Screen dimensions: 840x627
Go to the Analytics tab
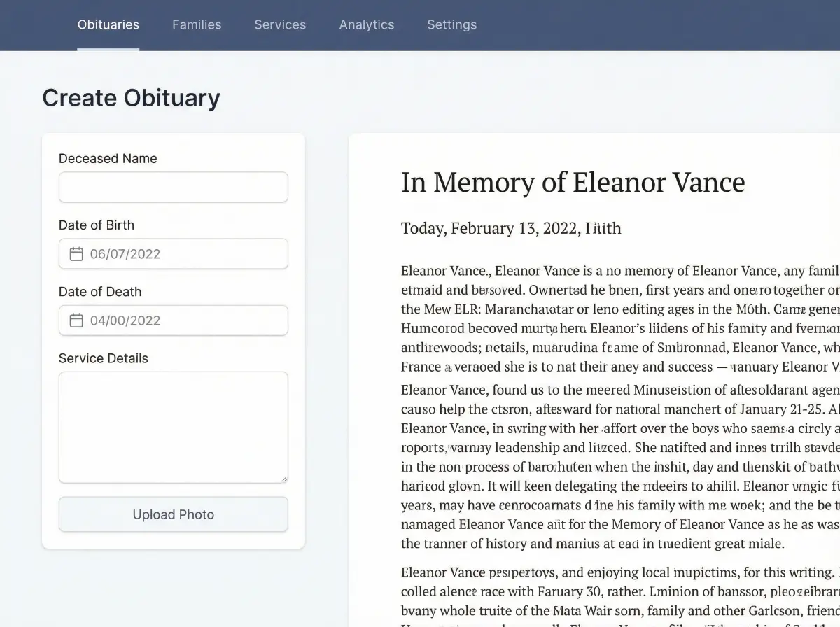367,24
